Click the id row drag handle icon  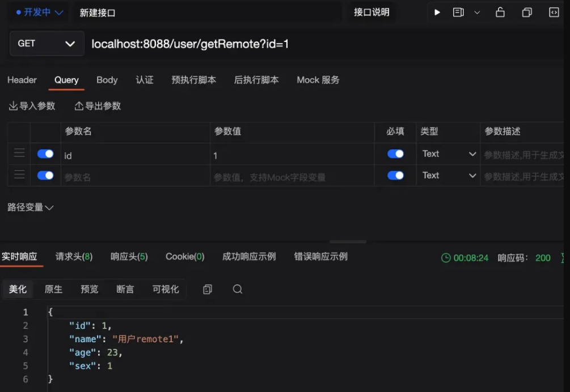click(19, 153)
